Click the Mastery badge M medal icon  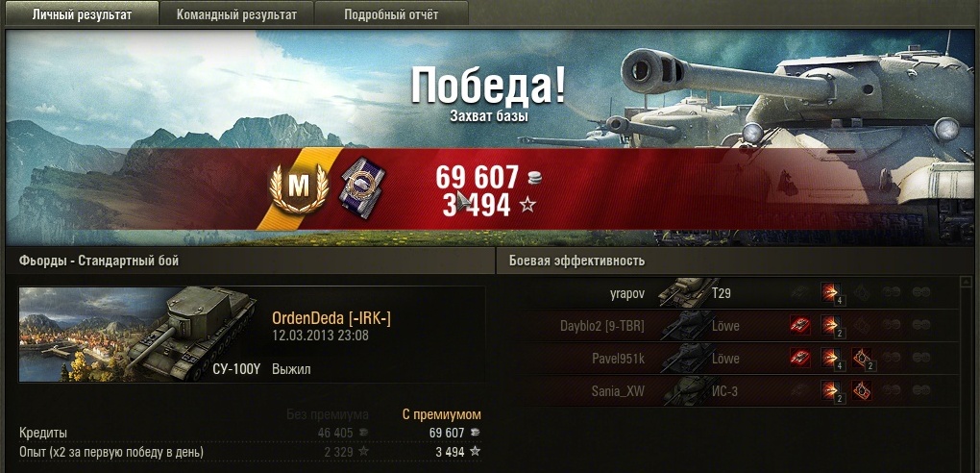(x=299, y=186)
